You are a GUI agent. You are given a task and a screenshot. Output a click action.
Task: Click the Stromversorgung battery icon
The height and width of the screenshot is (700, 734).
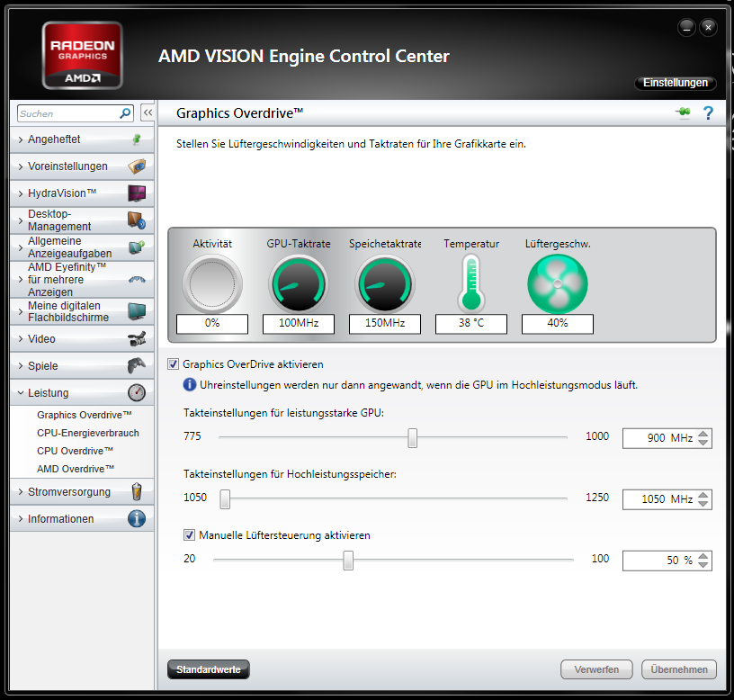pos(136,491)
